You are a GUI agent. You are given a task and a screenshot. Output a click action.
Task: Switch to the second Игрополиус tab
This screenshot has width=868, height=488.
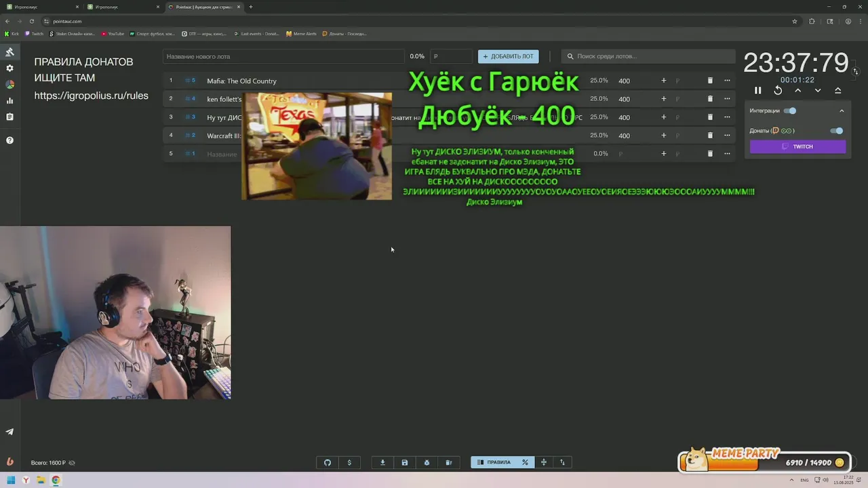(x=122, y=7)
